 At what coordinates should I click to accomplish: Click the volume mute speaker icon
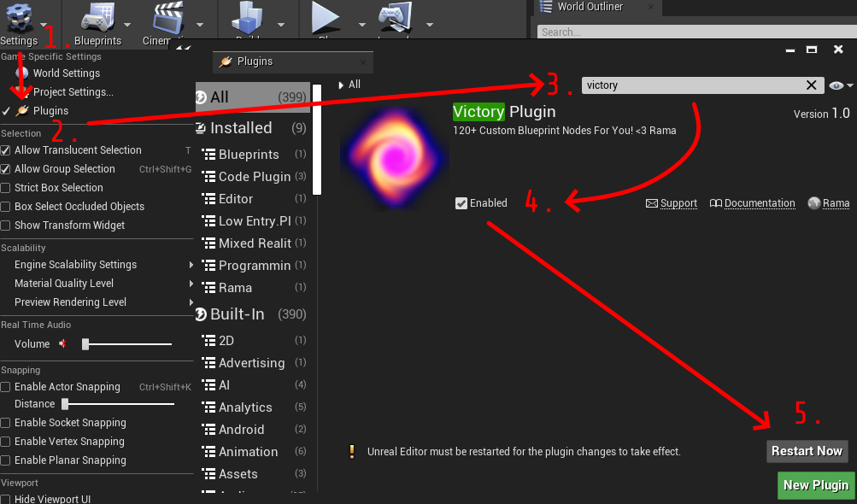click(x=63, y=343)
